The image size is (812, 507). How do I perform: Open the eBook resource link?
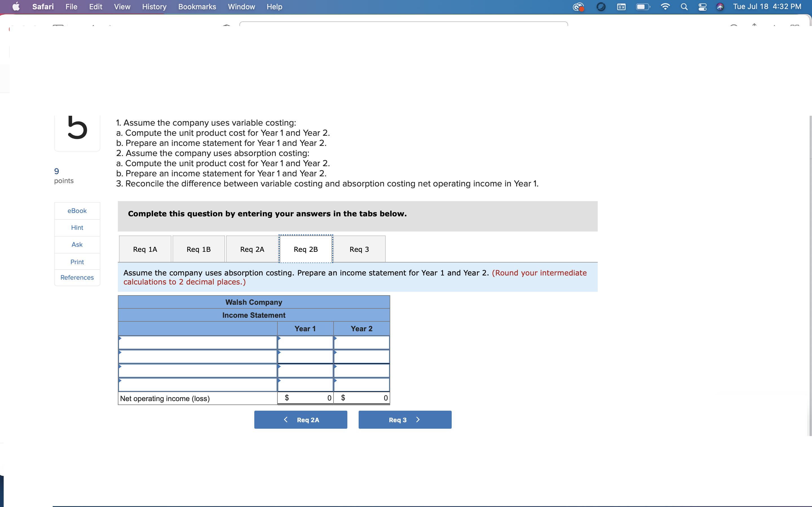pos(77,211)
